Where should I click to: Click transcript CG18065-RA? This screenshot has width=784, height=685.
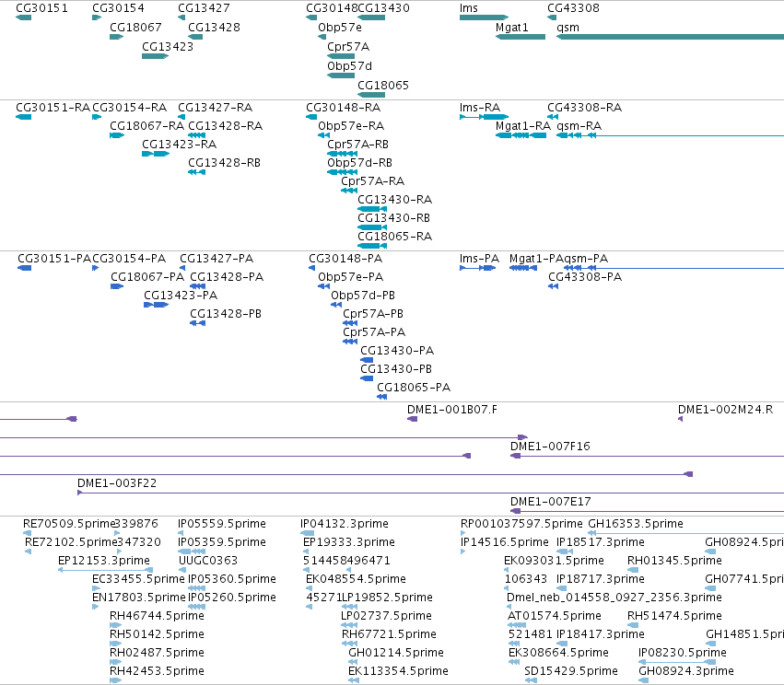pyautogui.click(x=372, y=247)
